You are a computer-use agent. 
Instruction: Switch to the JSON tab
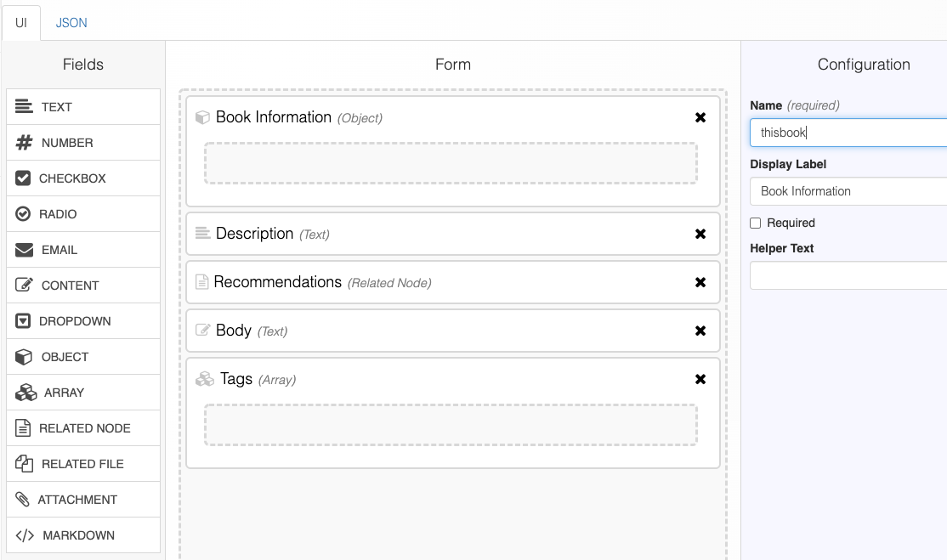click(x=71, y=23)
